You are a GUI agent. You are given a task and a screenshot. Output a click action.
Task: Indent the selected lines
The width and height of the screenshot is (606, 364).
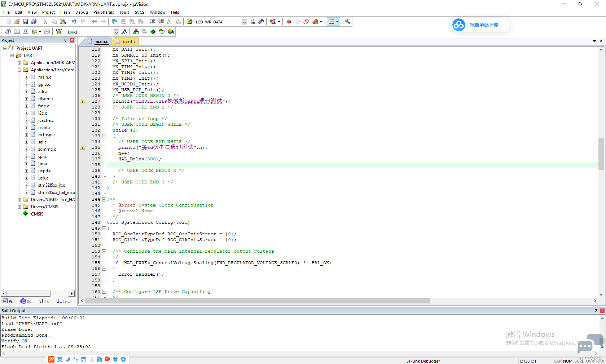pos(152,22)
